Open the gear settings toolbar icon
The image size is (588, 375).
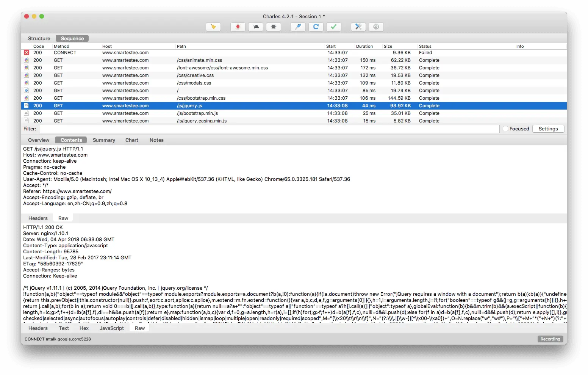[376, 27]
